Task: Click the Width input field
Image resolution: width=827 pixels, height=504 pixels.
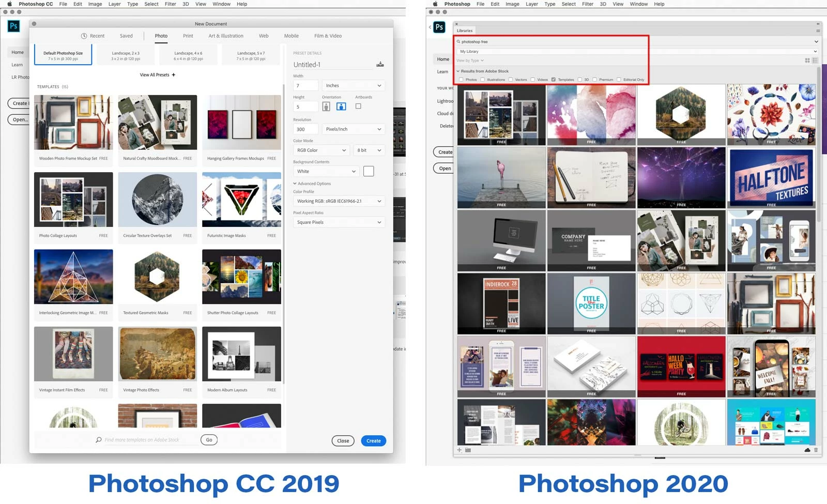Action: 305,86
